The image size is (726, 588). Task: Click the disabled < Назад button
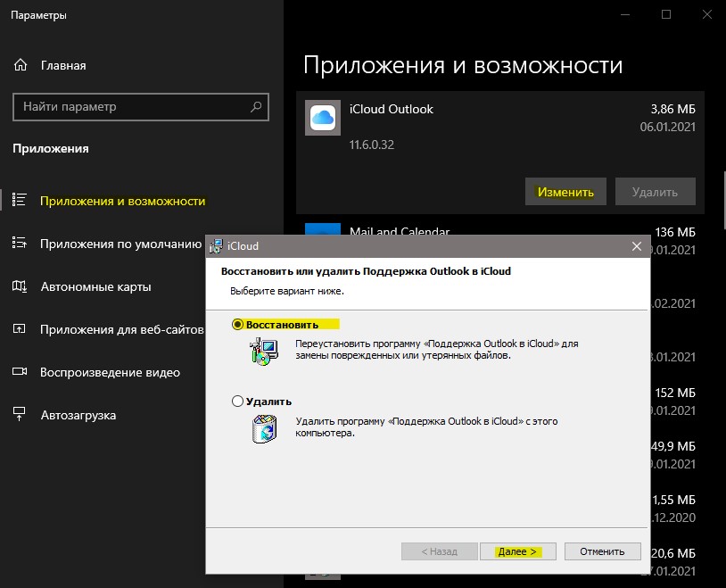point(440,551)
